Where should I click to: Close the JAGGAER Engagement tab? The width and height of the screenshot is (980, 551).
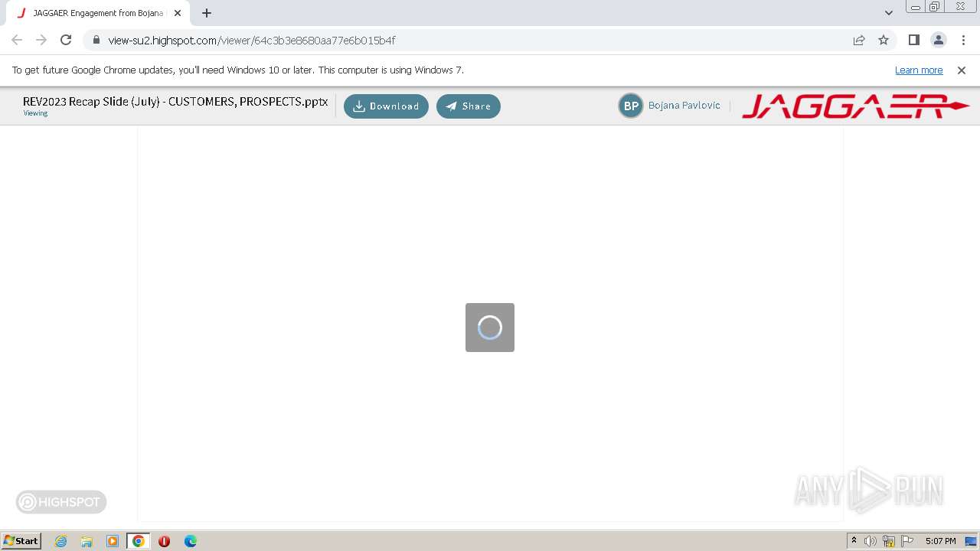tap(178, 13)
